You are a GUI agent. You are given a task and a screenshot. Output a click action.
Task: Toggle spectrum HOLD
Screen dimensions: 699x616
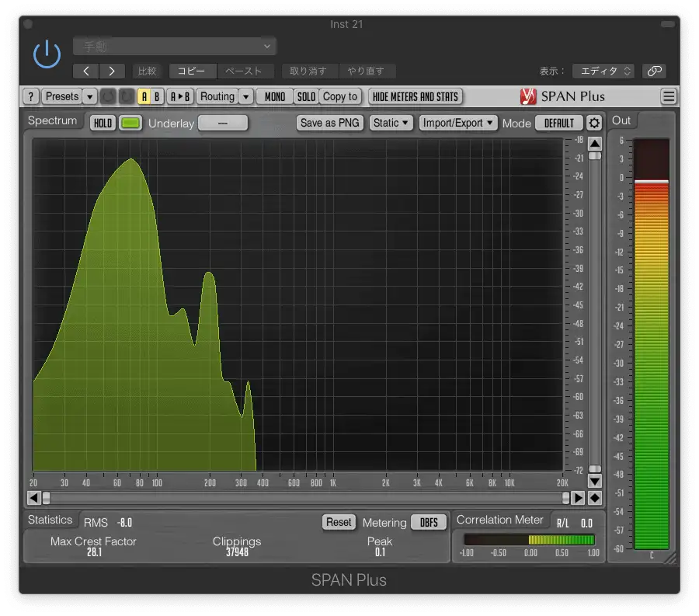point(103,123)
